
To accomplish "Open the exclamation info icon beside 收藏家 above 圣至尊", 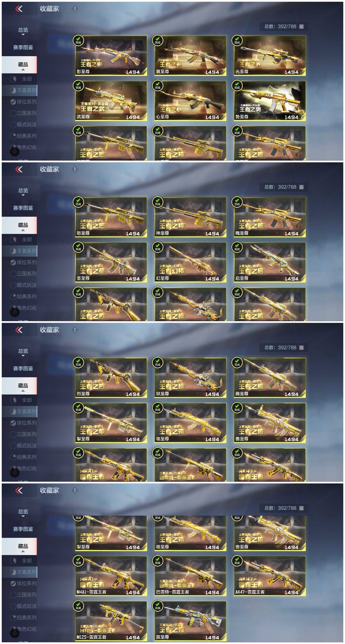I will (75, 169).
